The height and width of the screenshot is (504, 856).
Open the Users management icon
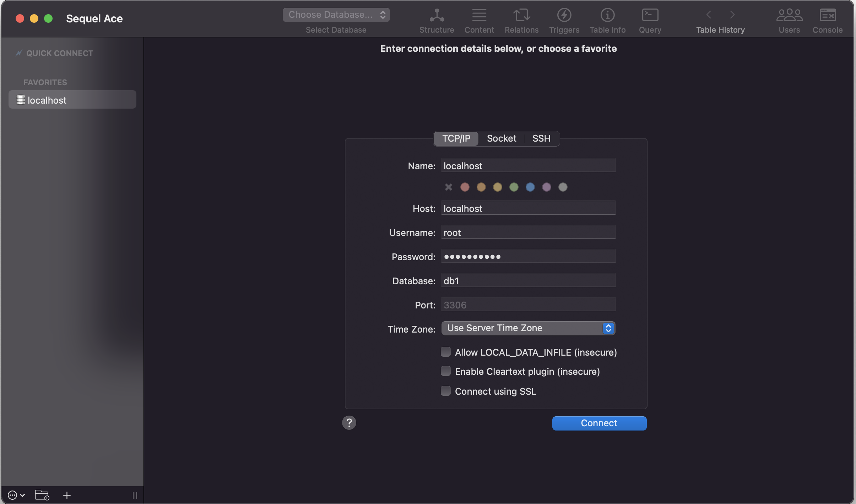[x=789, y=15]
